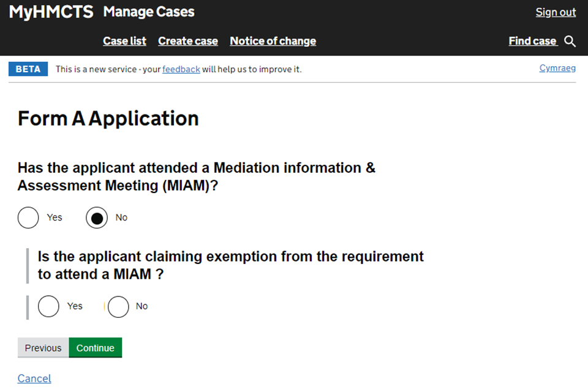Choose Yes for claiming MIAM exemption

(49, 306)
